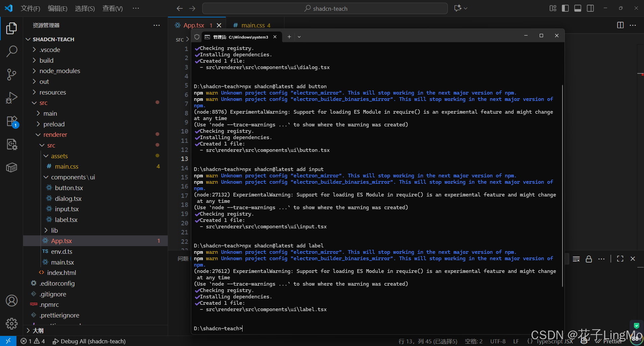Open errors and warnings status indicator
Viewport: 644px width, 346px height.
[33, 341]
